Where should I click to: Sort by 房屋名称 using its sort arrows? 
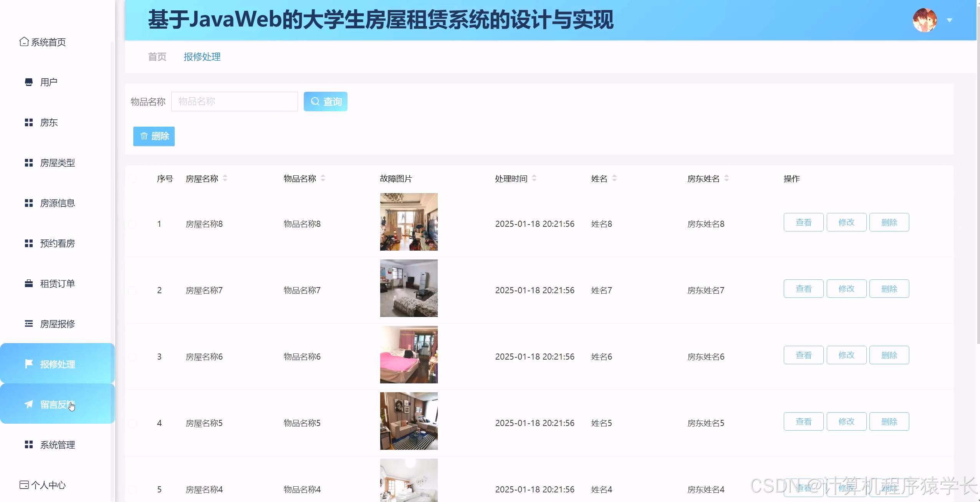coord(225,178)
